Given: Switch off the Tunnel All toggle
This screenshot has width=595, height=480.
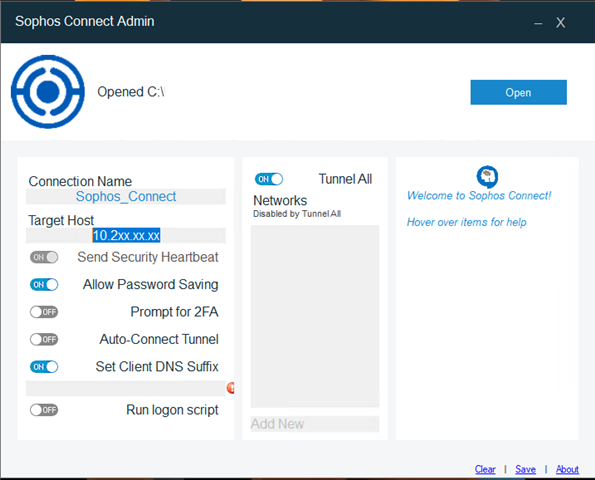Looking at the screenshot, I should coord(269,179).
